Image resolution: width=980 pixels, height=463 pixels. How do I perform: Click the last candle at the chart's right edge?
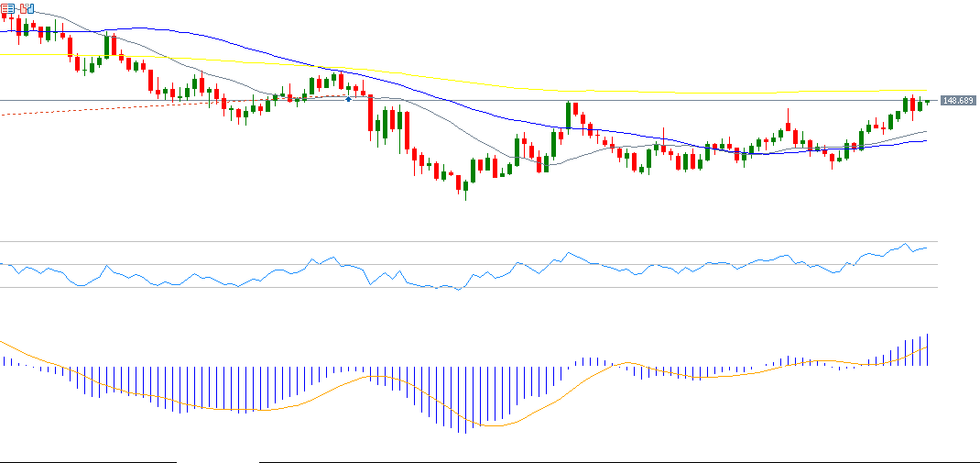[x=927, y=102]
